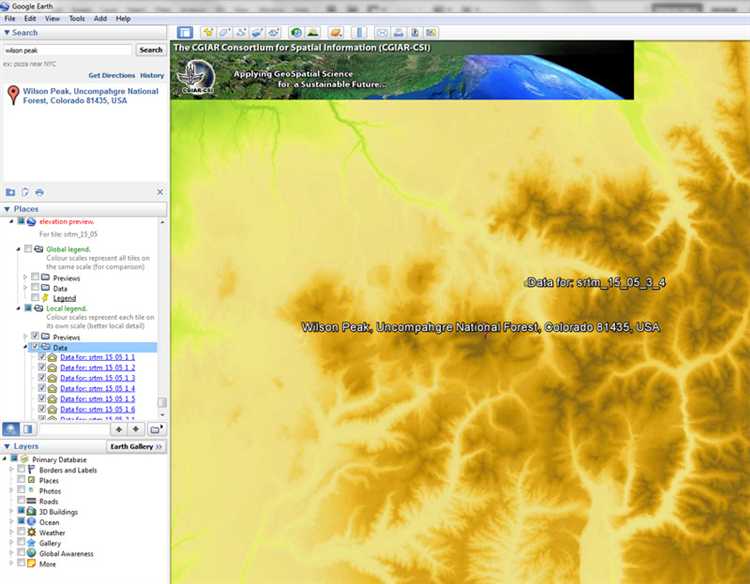Move item down with the down arrow button
Viewport: 750px width, 584px height.
[x=136, y=429]
